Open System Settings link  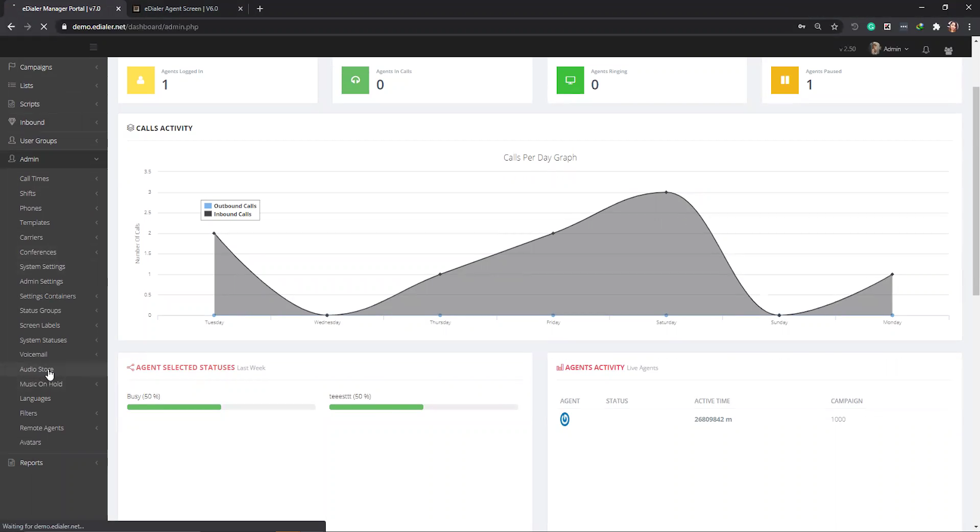tap(42, 267)
